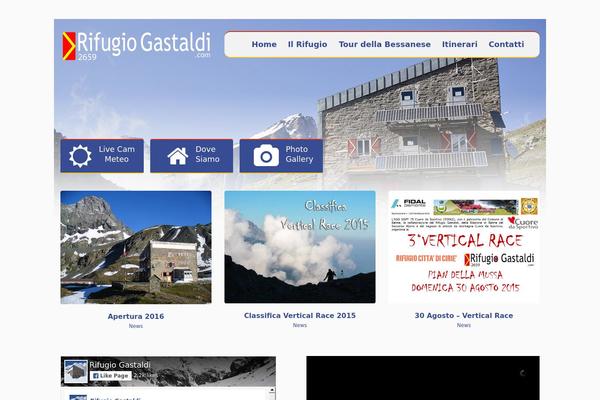
Task: Click the Facebook widget profile picture
Action: (76, 371)
